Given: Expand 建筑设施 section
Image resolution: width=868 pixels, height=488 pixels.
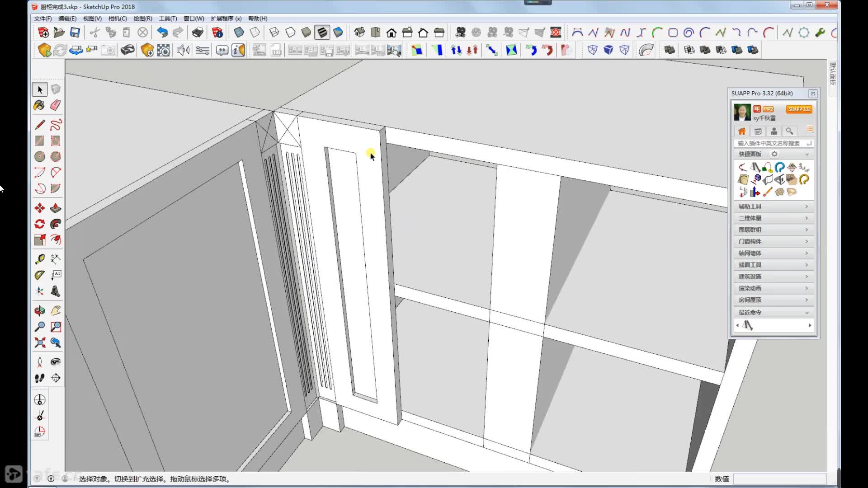Looking at the screenshot, I should (774, 277).
